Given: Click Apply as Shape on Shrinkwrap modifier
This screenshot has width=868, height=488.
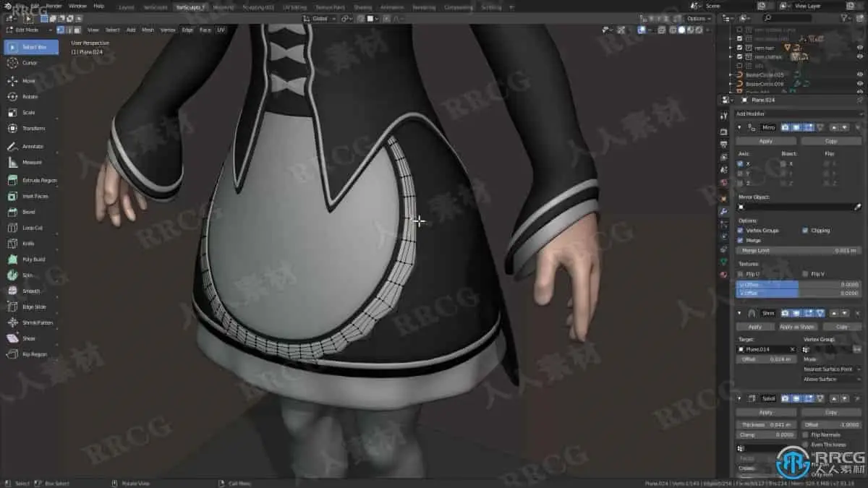Looking at the screenshot, I should tap(796, 327).
